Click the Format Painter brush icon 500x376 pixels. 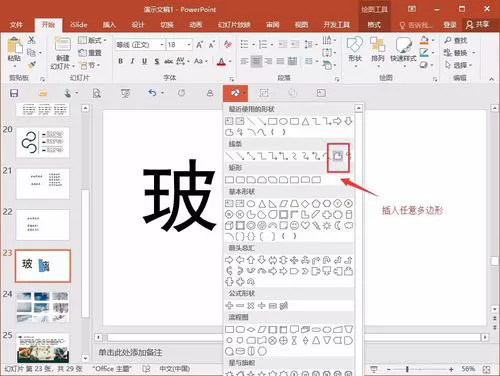(32, 65)
